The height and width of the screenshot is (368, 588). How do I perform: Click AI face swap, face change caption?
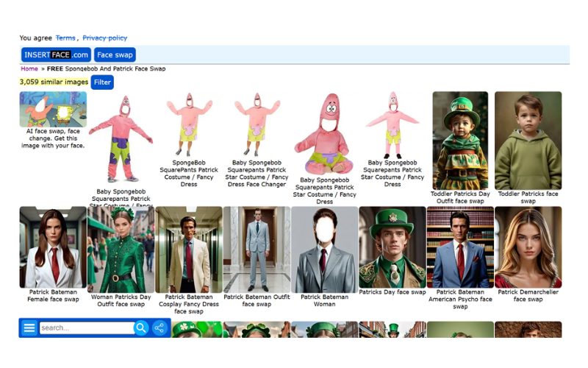[53, 138]
